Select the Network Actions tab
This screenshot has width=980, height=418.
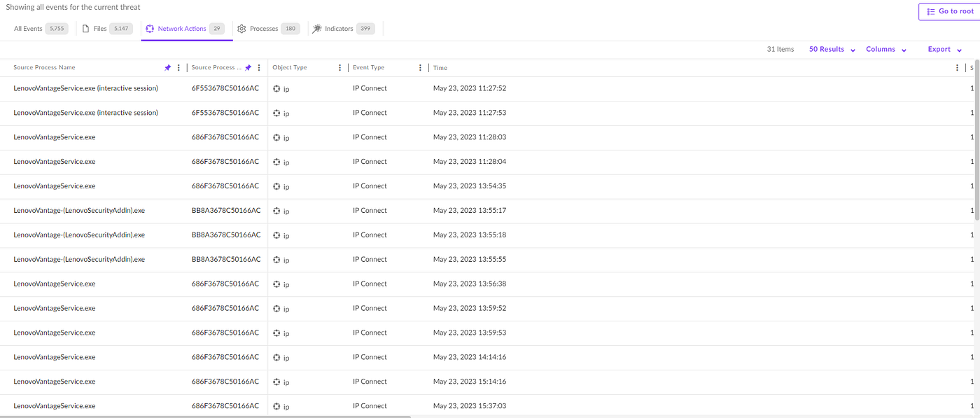186,29
